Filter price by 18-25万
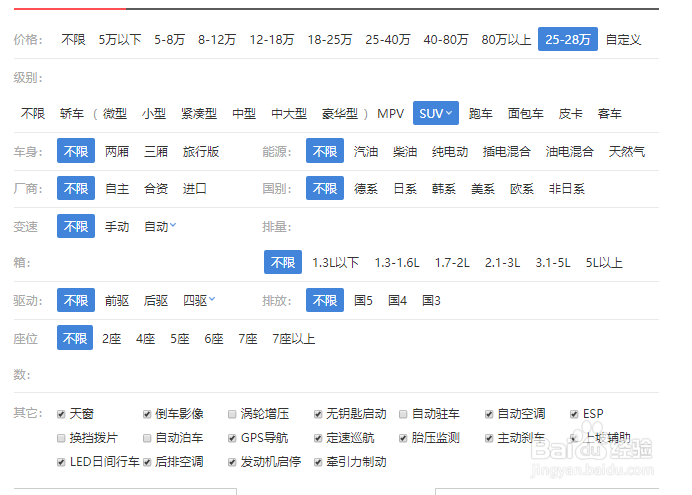Viewport: 692px width, 495px height. [x=330, y=40]
